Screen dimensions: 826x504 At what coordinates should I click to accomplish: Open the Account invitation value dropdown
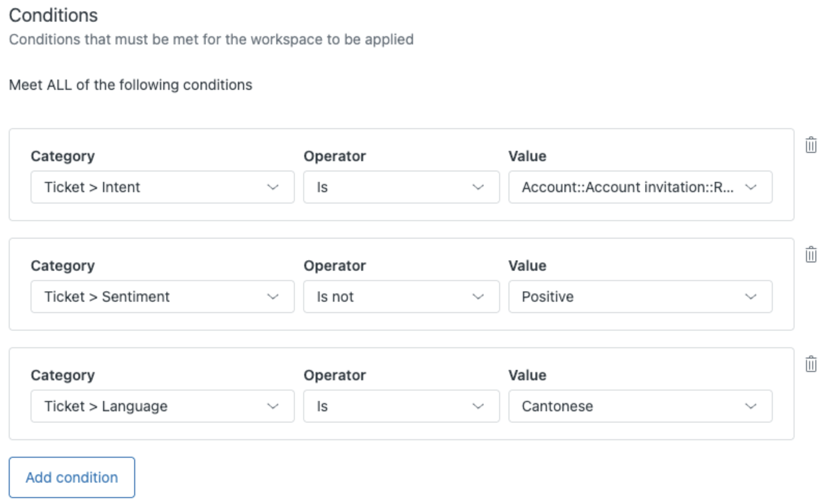tap(640, 187)
